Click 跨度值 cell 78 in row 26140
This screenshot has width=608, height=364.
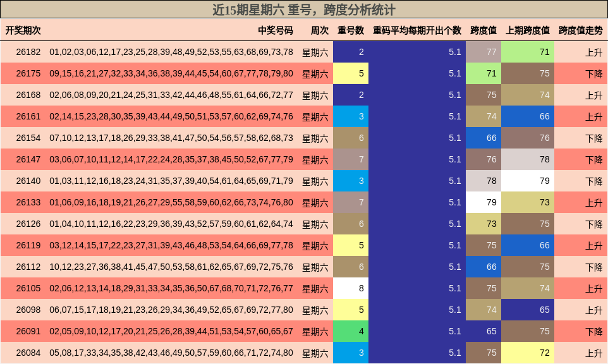tap(483, 181)
